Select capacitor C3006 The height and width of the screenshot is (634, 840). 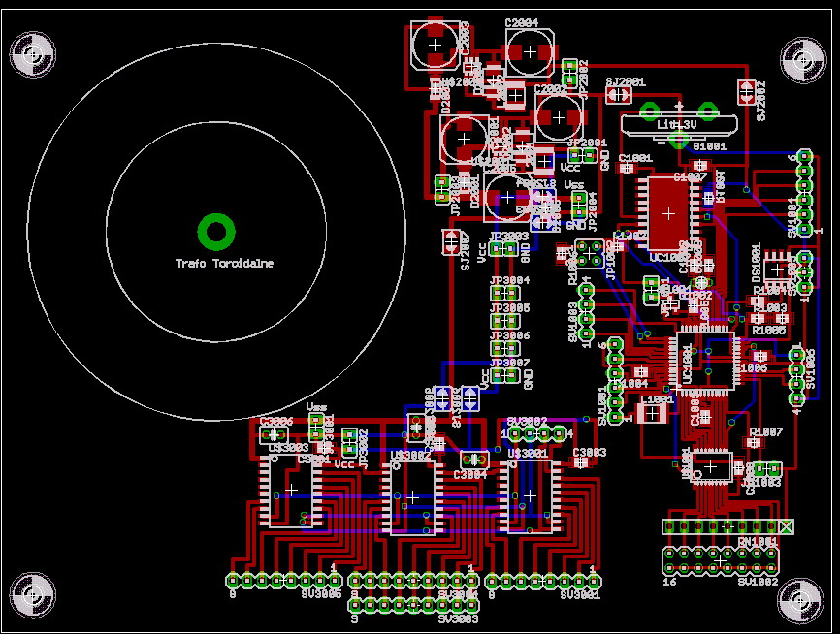click(x=274, y=434)
